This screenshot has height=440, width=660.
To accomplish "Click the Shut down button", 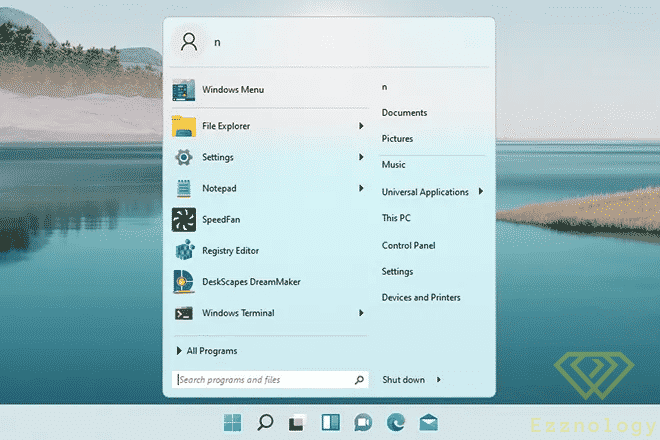I will point(404,380).
